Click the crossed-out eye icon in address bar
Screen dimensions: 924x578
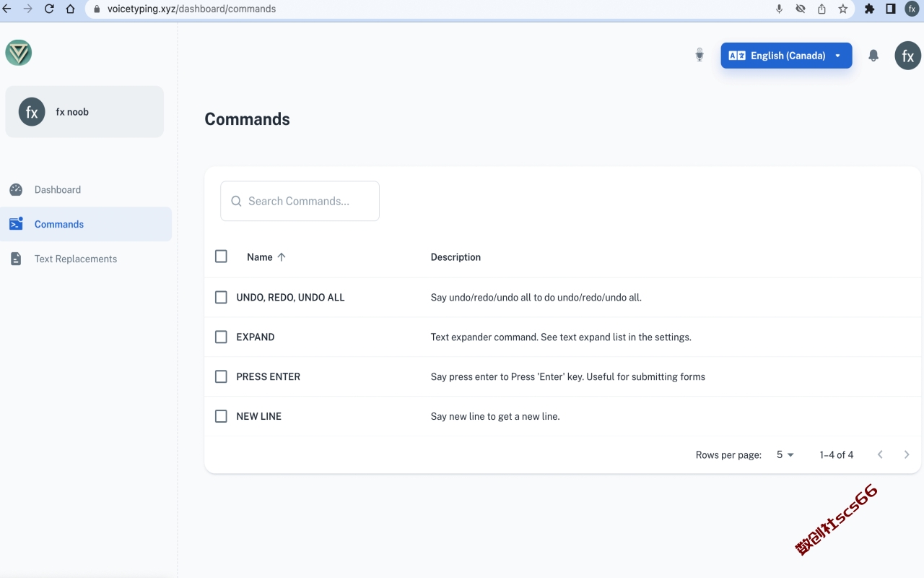801,9
